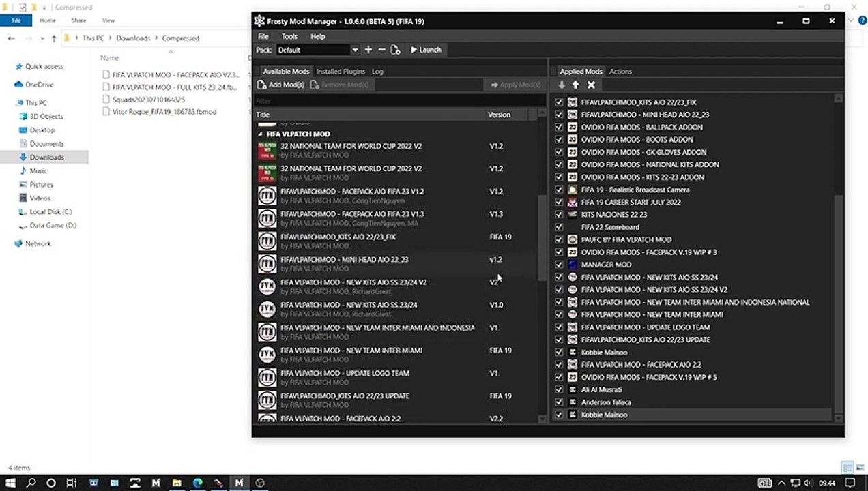Open the Frosty File menu
This screenshot has width=868, height=491.
click(263, 36)
